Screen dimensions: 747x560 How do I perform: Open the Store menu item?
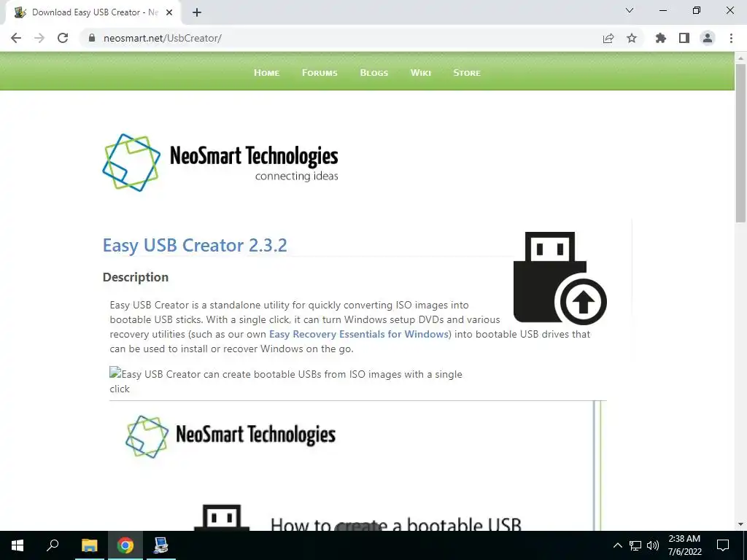(467, 73)
